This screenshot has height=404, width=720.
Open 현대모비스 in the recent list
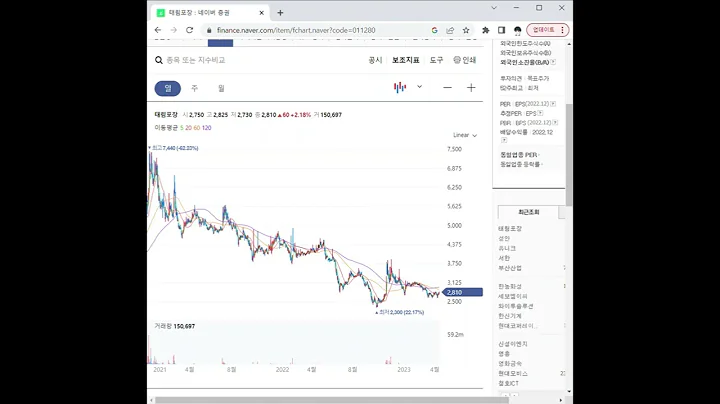[x=513, y=373]
